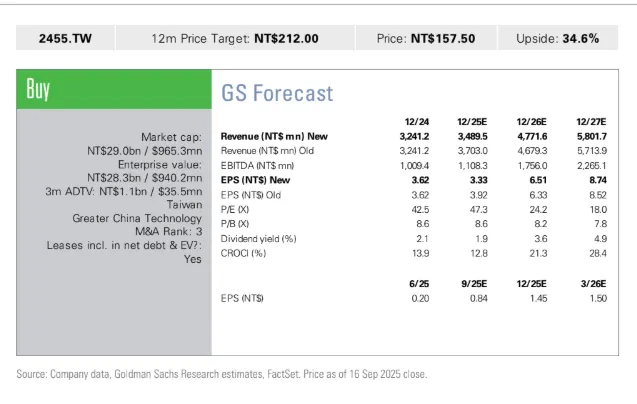Click the CROCI (%) row label
The height and width of the screenshot is (404, 637).
245,253
